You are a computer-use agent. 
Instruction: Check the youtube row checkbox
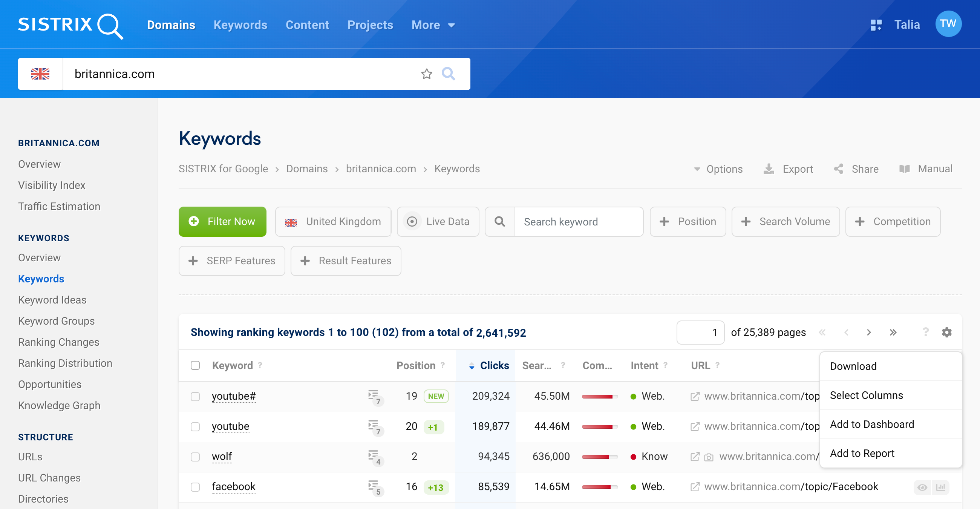tap(195, 427)
